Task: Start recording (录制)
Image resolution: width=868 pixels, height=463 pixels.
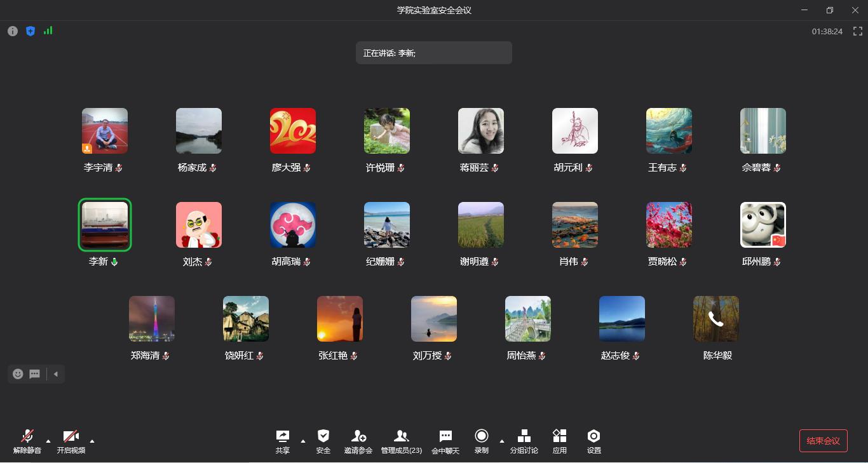Action: point(482,441)
